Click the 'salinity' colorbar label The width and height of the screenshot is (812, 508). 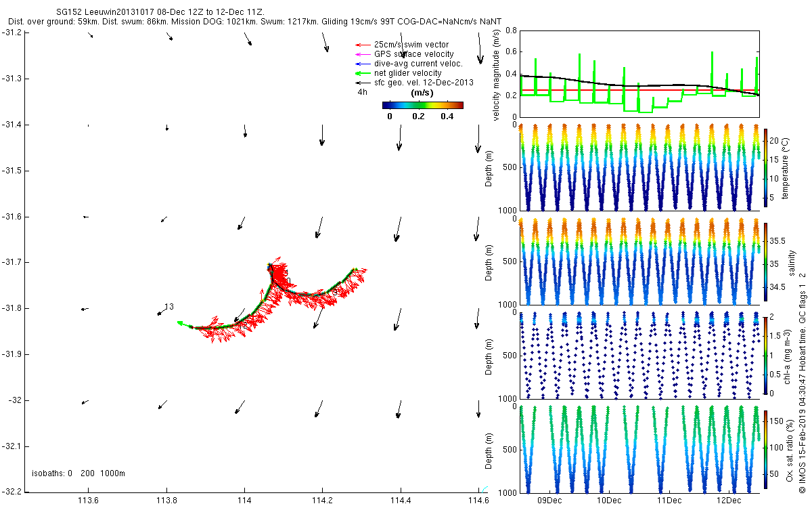coord(792,263)
